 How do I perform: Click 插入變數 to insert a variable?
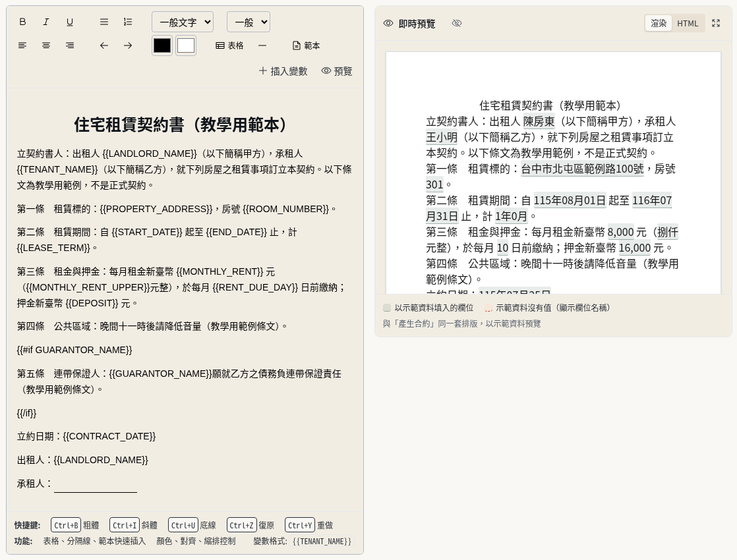[x=283, y=71]
